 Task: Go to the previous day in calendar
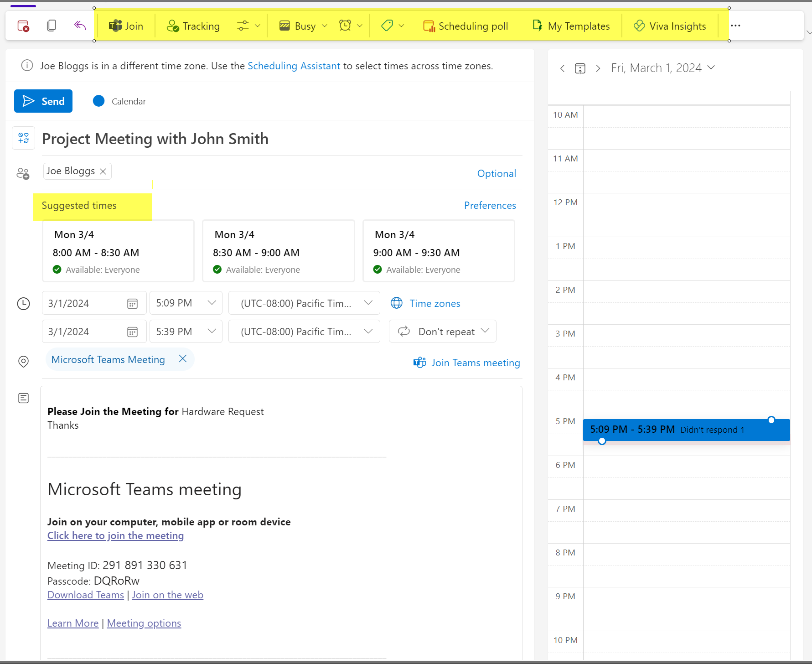coord(563,68)
